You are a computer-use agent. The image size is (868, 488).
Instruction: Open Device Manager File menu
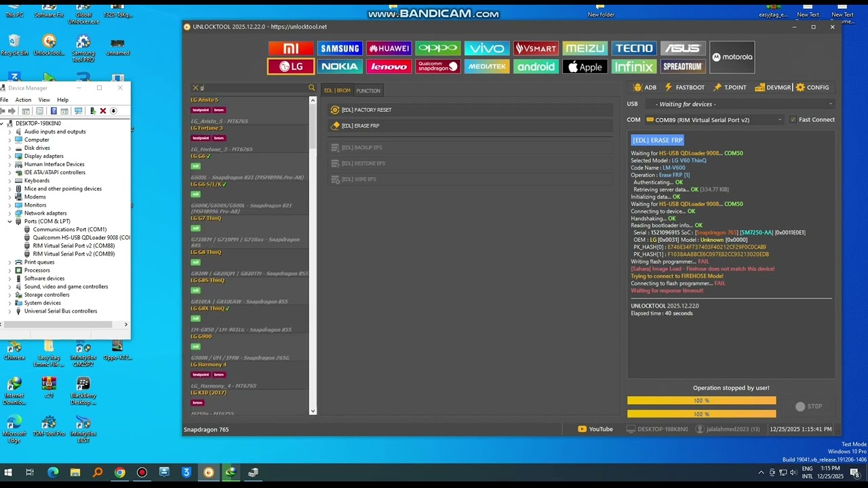pos(4,100)
